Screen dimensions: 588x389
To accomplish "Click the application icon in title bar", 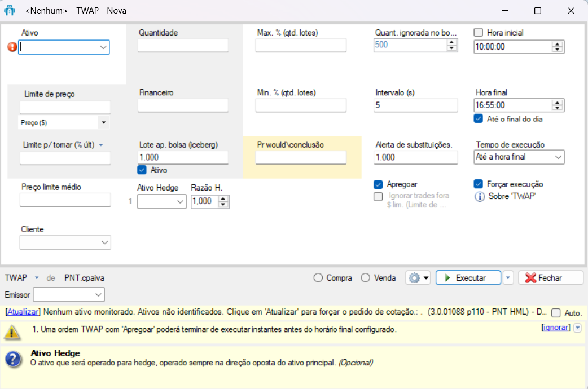I will pyautogui.click(x=9, y=11).
